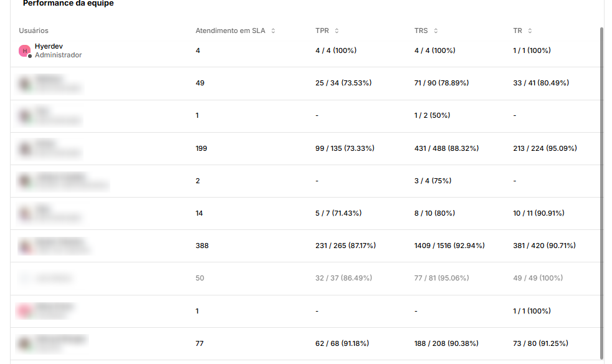Click the Performance da equipe heading

(68, 4)
